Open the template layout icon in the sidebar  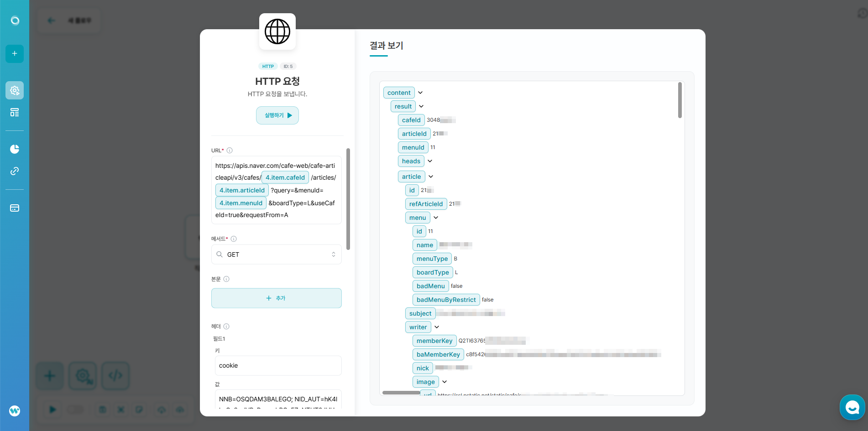(15, 112)
